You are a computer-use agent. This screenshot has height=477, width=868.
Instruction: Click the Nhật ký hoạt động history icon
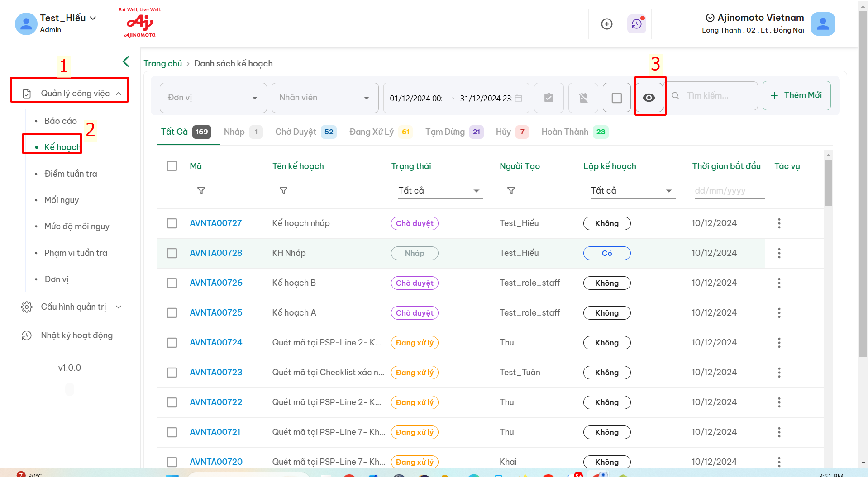click(27, 335)
